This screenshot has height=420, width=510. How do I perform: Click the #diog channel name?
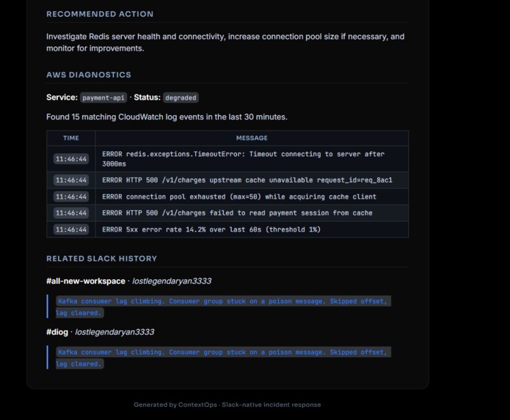point(57,332)
